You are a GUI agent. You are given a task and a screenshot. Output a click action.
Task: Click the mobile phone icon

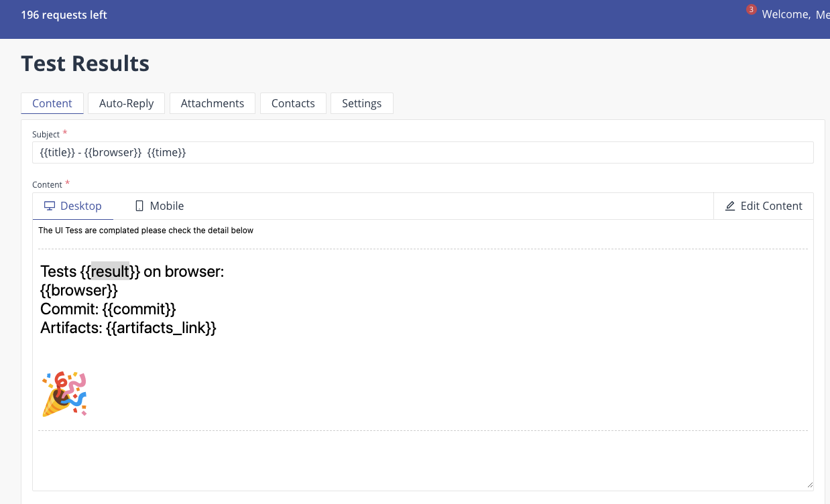coord(139,206)
